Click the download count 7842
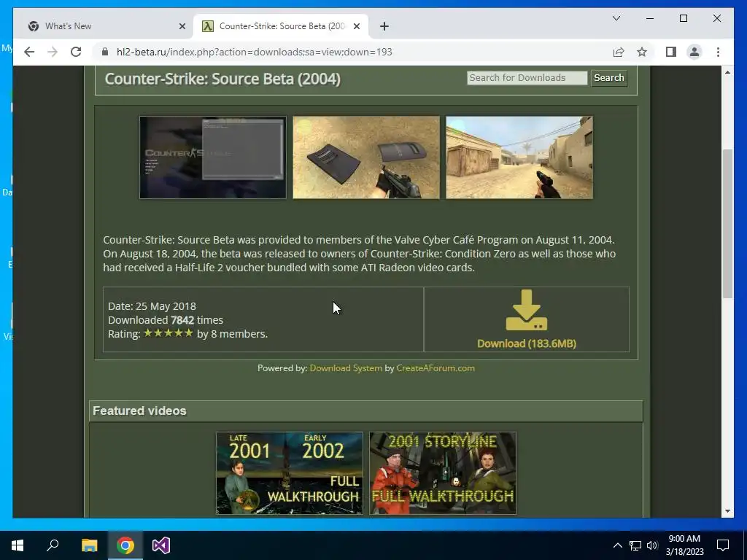 [x=182, y=320]
